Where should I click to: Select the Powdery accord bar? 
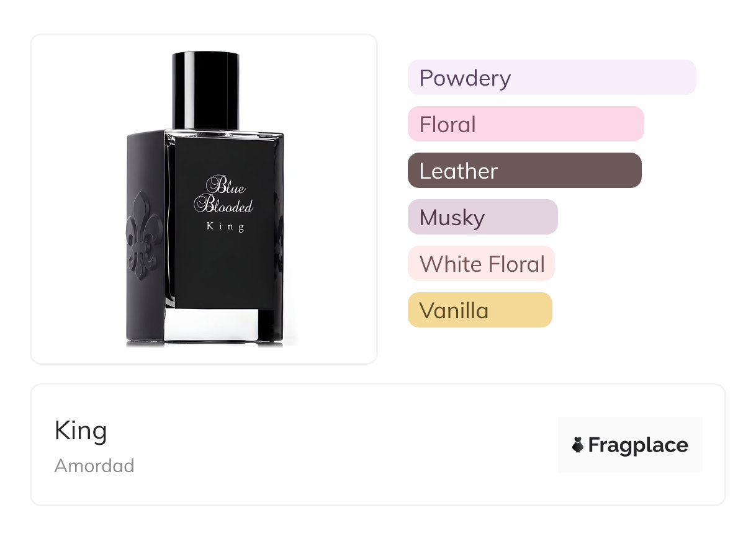552,78
